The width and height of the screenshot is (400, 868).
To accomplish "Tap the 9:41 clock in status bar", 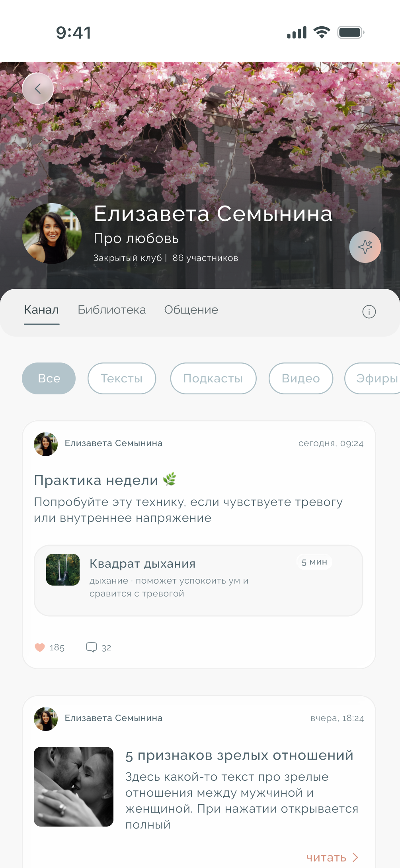I will point(74,33).
